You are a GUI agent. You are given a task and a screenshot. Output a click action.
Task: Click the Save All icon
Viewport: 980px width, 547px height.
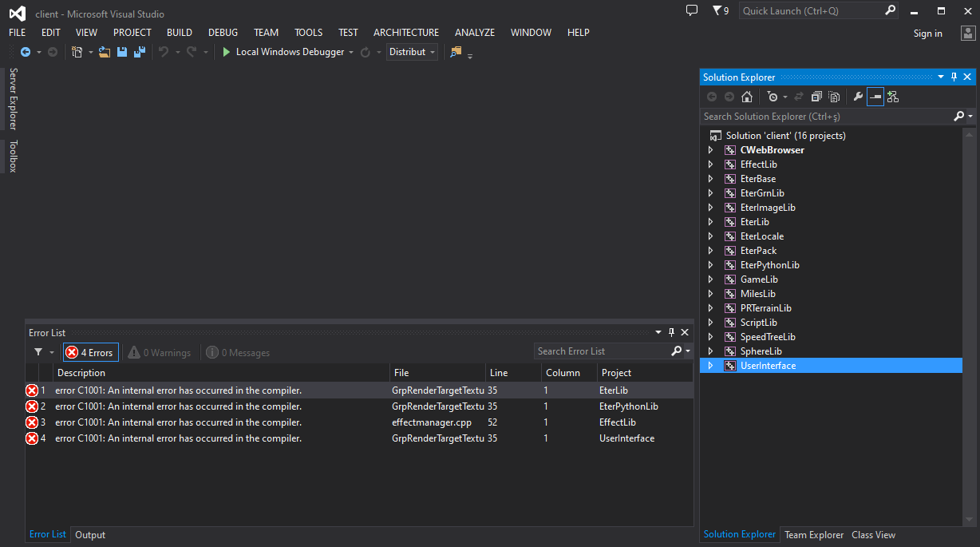[x=139, y=52]
